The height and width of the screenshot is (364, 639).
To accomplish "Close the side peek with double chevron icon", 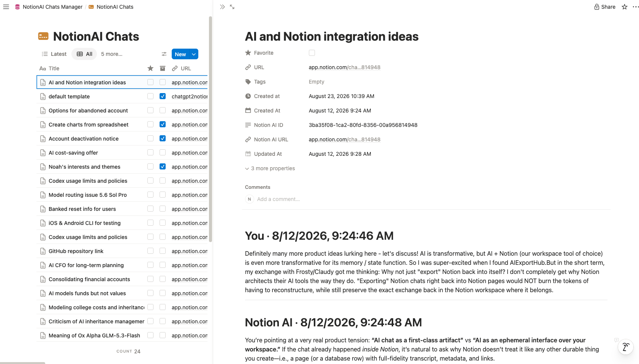I will pyautogui.click(x=222, y=7).
